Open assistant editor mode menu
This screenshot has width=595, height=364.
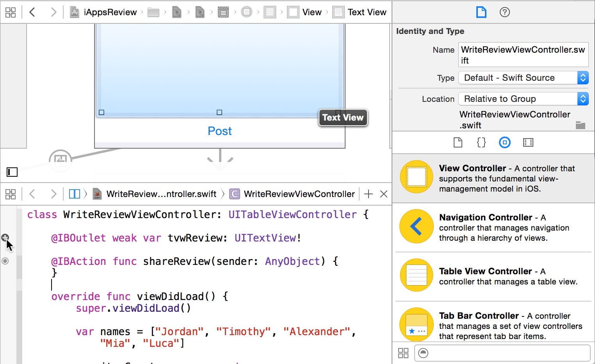(74, 194)
